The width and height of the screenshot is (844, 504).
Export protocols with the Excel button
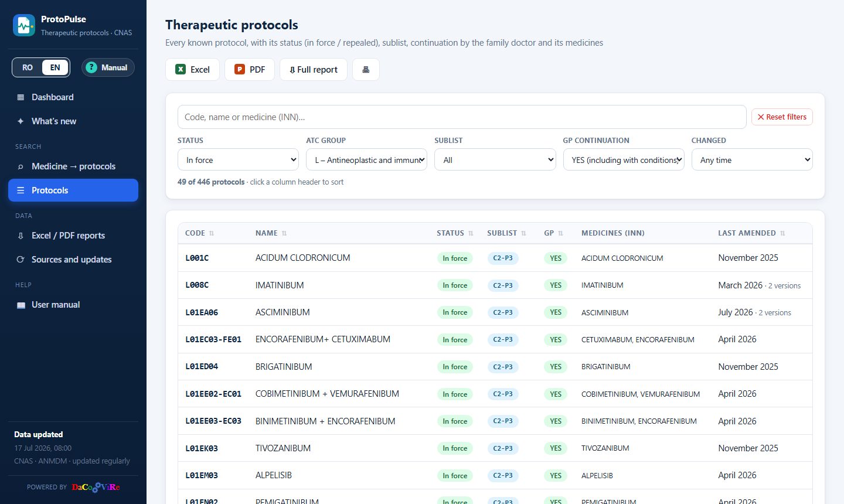pyautogui.click(x=192, y=69)
